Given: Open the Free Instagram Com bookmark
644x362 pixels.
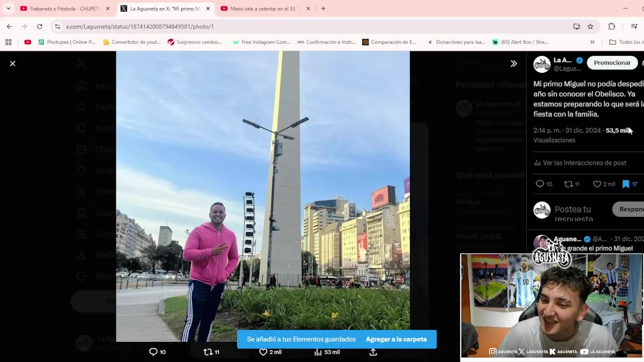Looking at the screenshot, I should point(262,42).
